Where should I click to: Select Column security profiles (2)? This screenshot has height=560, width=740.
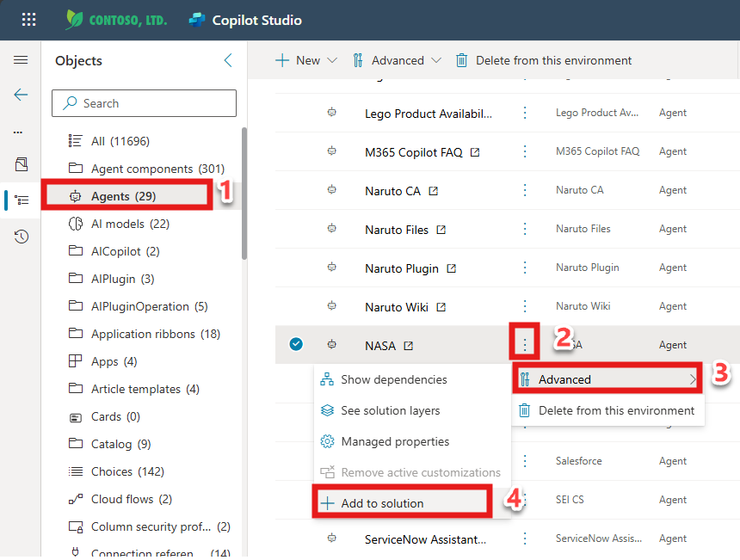click(149, 526)
